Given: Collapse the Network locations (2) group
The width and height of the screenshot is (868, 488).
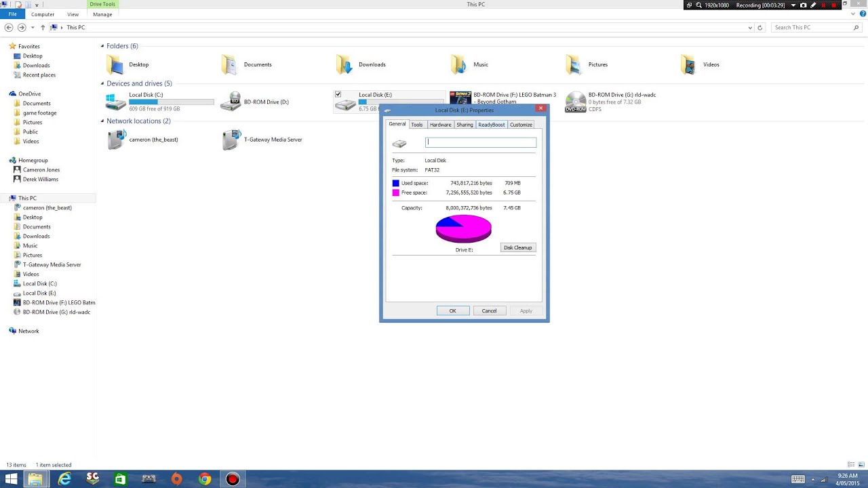Looking at the screenshot, I should pyautogui.click(x=102, y=121).
